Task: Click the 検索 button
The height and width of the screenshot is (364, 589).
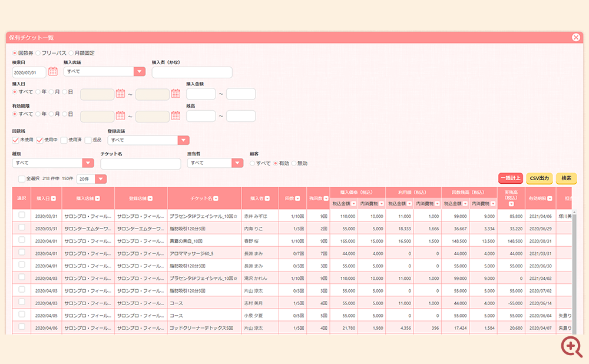Action: 566,178
